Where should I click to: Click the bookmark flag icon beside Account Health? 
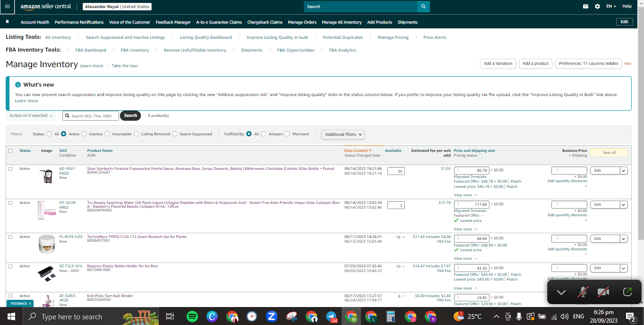pyautogui.click(x=8, y=22)
